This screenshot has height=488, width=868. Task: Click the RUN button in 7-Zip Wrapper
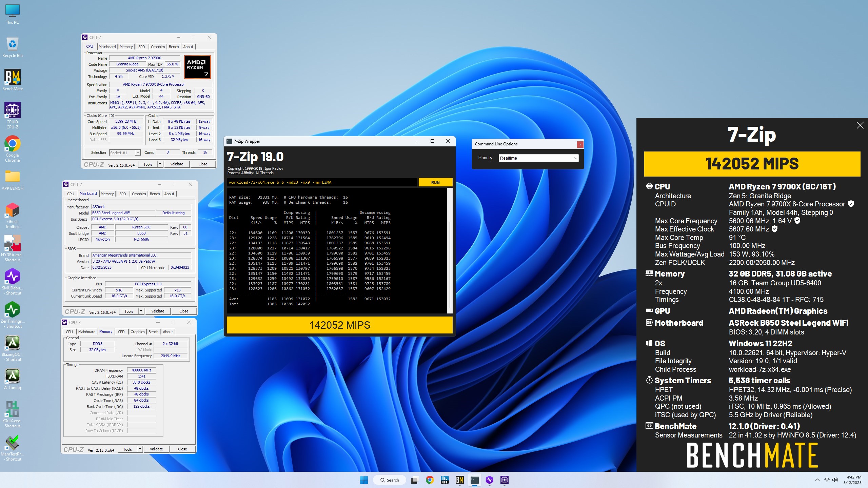pyautogui.click(x=435, y=182)
